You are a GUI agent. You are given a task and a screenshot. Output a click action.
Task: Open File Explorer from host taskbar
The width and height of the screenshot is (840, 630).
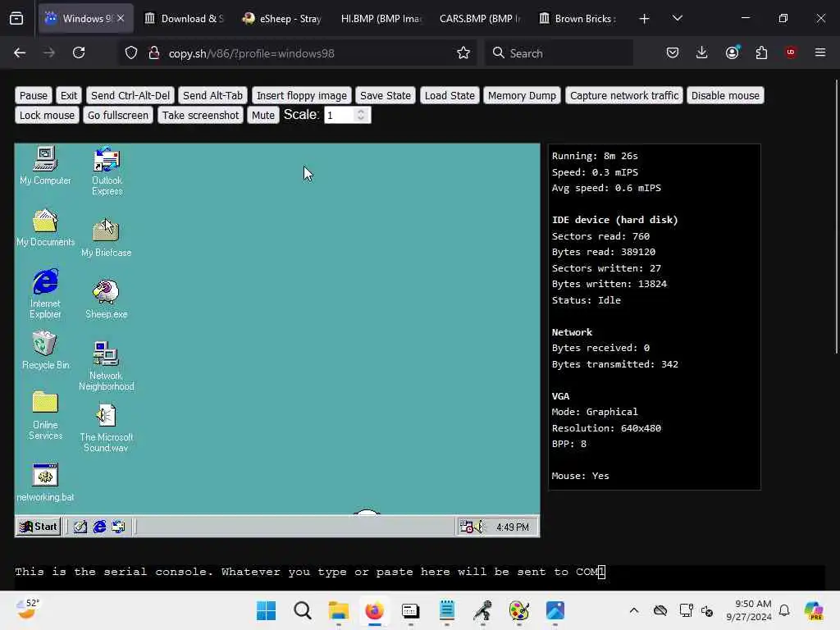coord(339,610)
